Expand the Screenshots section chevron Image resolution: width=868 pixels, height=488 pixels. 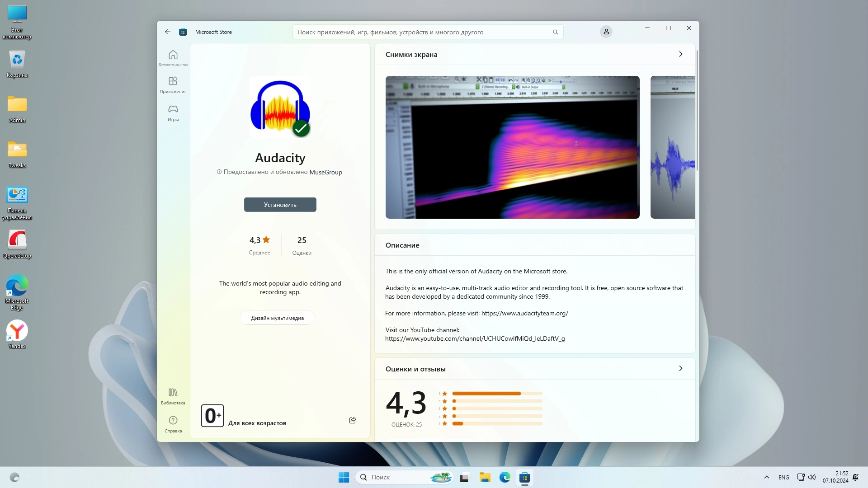pyautogui.click(x=680, y=54)
